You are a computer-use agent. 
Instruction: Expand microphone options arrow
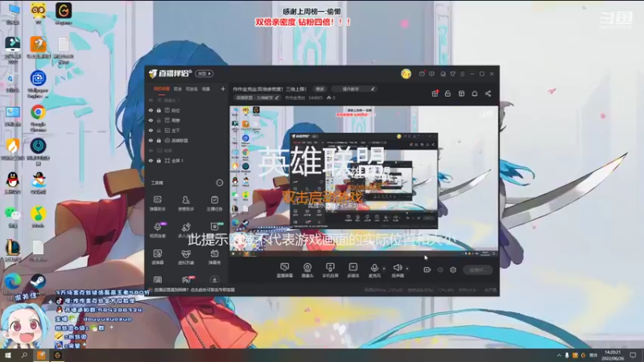click(x=384, y=269)
